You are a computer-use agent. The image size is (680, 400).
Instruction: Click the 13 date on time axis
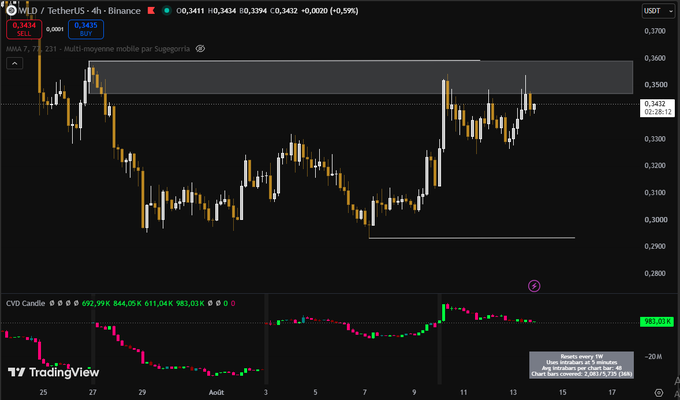click(x=513, y=392)
